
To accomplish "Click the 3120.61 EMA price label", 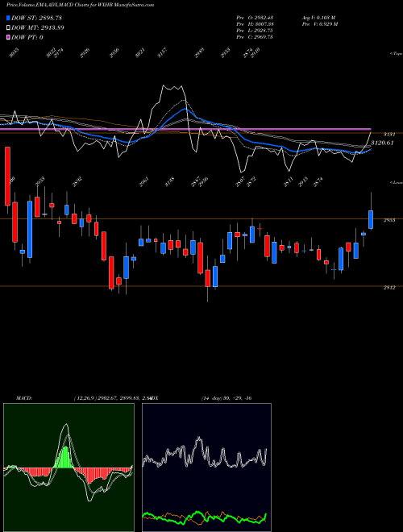I will (382, 143).
